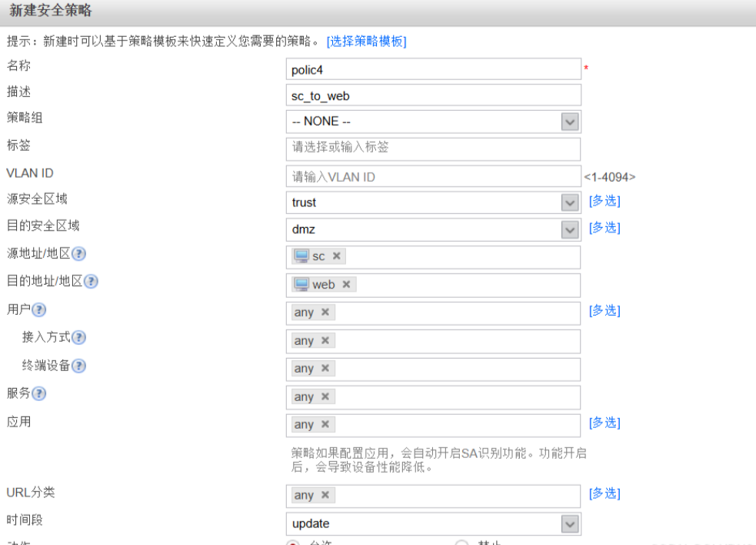Click 多选 next to 目的安全区域
Image resolution: width=756 pixels, height=545 pixels.
(604, 228)
